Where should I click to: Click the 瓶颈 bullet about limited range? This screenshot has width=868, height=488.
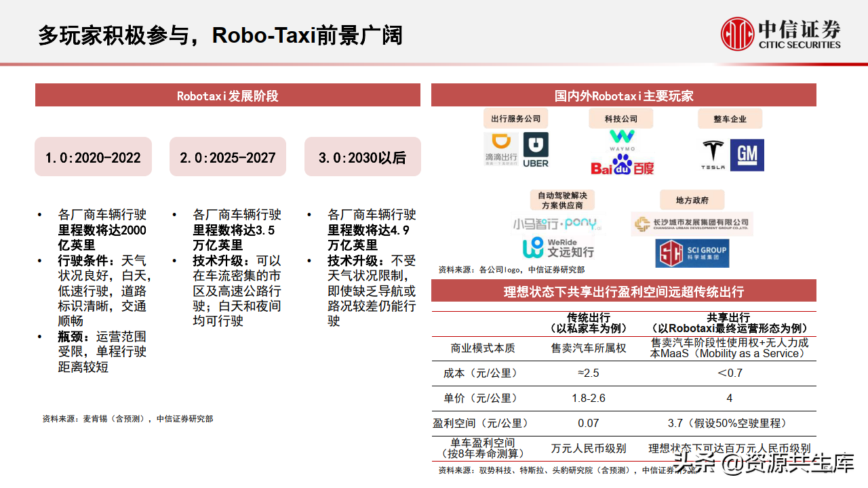(102, 352)
